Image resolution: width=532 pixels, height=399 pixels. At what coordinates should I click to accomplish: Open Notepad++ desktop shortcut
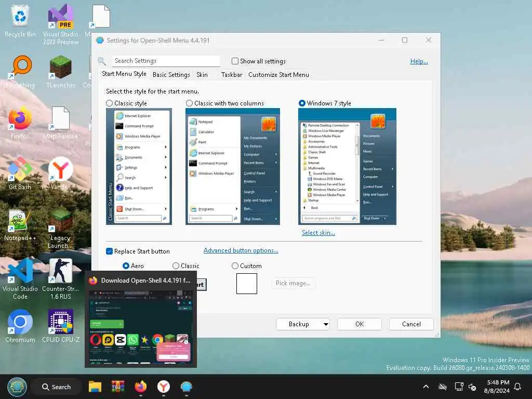tap(20, 224)
